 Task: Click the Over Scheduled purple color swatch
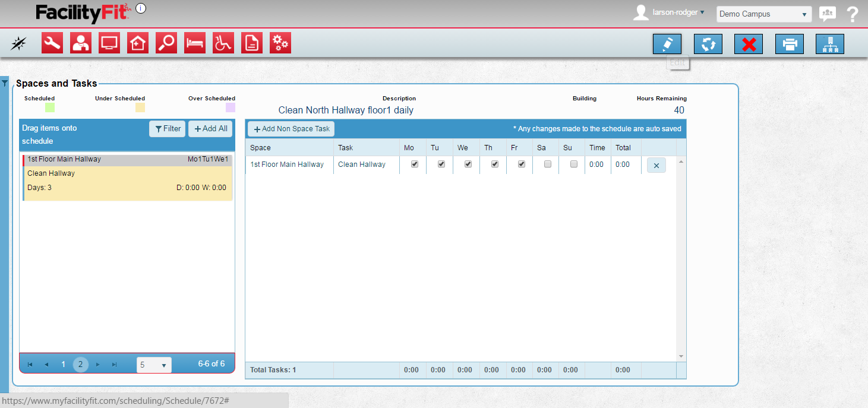click(230, 107)
